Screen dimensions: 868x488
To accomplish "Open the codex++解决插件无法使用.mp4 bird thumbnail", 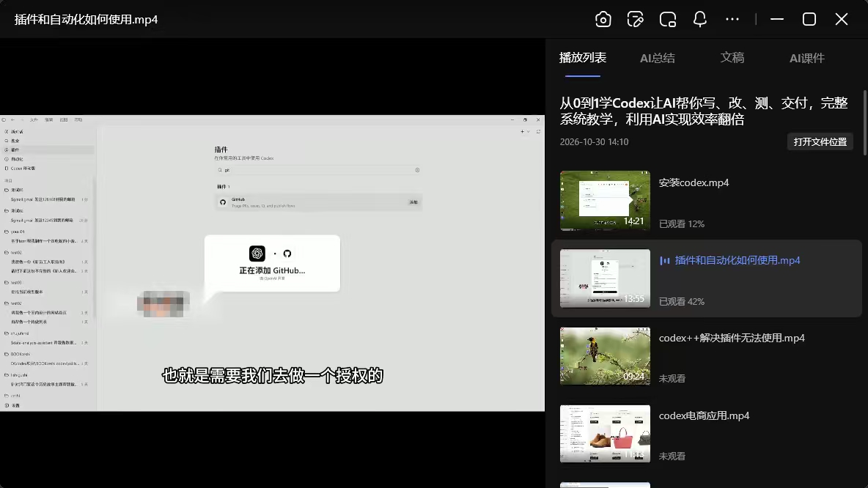I will coord(605,356).
